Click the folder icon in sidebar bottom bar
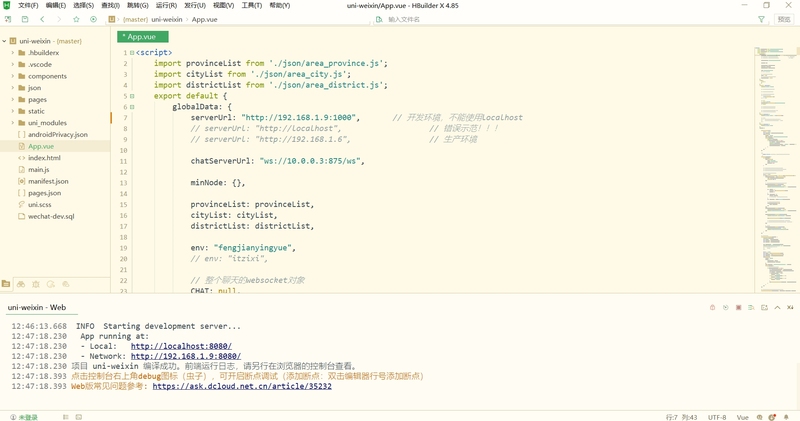This screenshot has width=800, height=421. click(6, 284)
